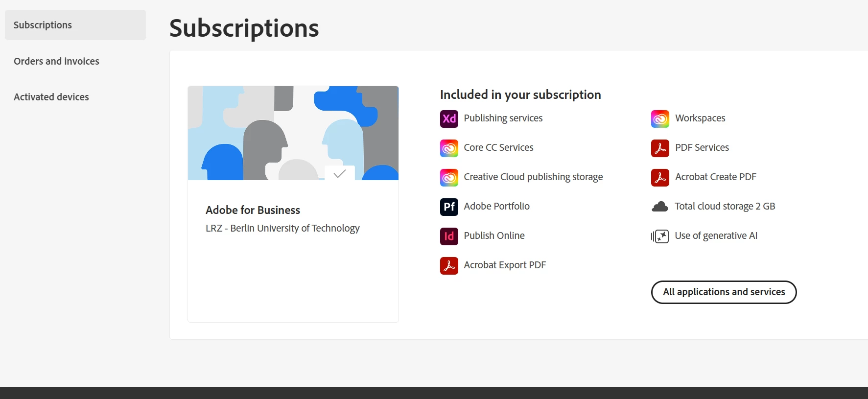Viewport: 868px width, 399px height.
Task: Open All applications and services
Action: (724, 292)
